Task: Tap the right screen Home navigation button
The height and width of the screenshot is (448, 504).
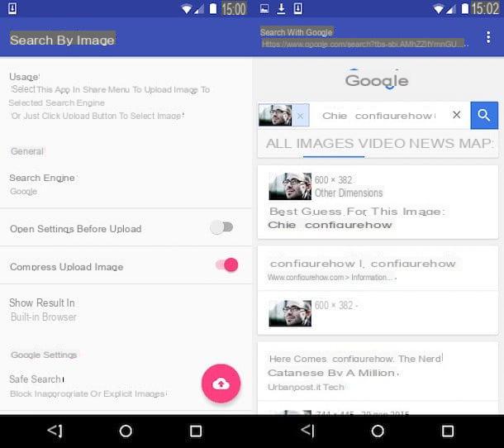Action: pos(378,431)
